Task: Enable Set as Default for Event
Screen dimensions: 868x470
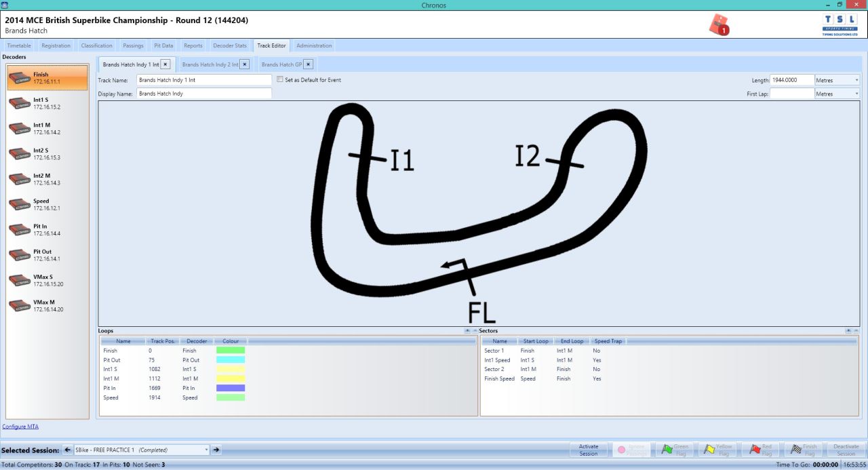Action: (279, 79)
